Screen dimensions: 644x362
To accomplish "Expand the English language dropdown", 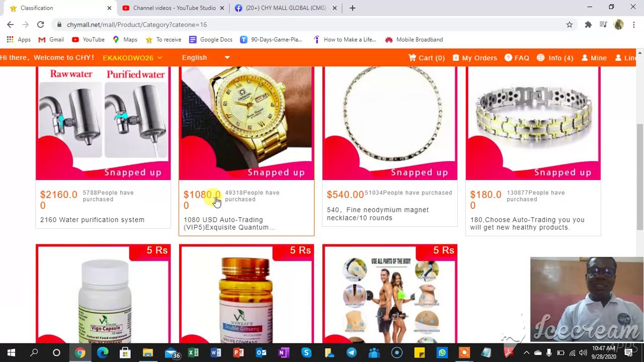I will click(206, 58).
